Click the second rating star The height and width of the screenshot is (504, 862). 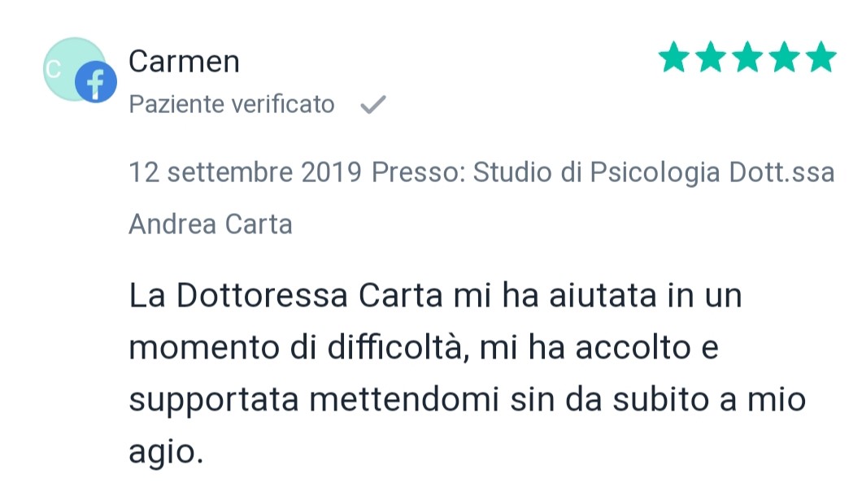pyautogui.click(x=711, y=57)
